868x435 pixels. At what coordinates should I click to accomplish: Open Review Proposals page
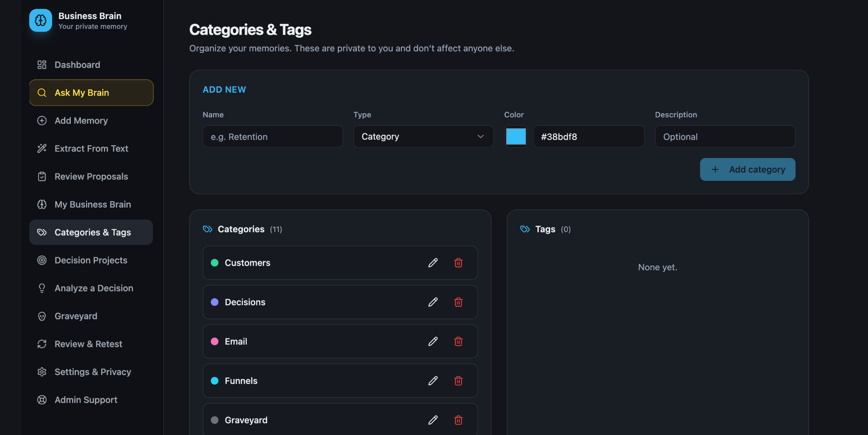(91, 177)
